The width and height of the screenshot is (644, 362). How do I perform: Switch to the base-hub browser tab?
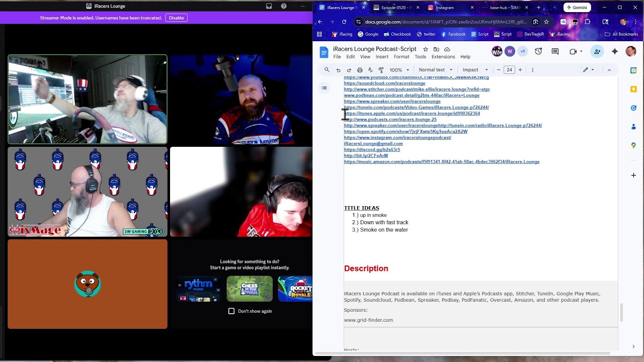[x=505, y=8]
